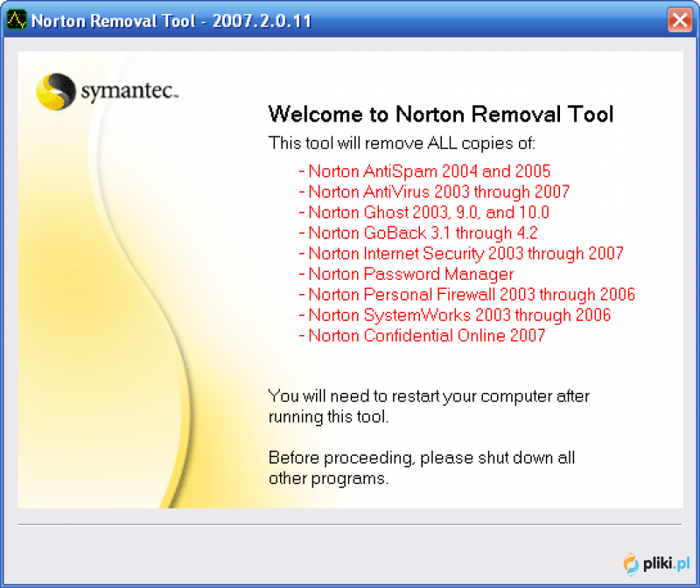
Task: Select 'Norton Password Manager' line
Action: [406, 274]
